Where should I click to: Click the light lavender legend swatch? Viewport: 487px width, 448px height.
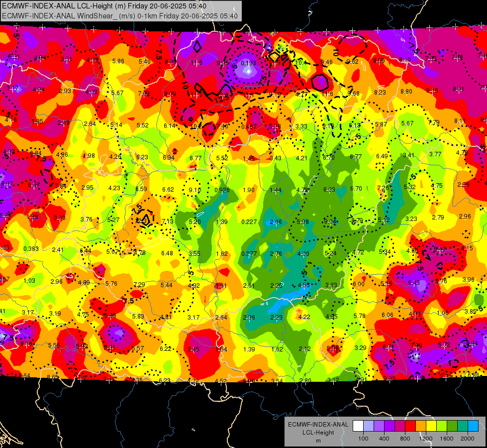369,426
